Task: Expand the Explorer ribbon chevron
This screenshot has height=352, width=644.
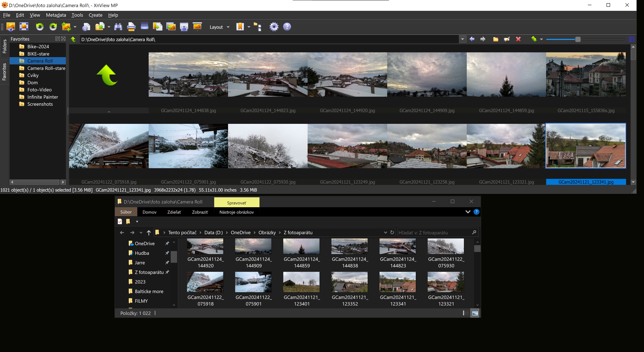Action: click(x=468, y=212)
